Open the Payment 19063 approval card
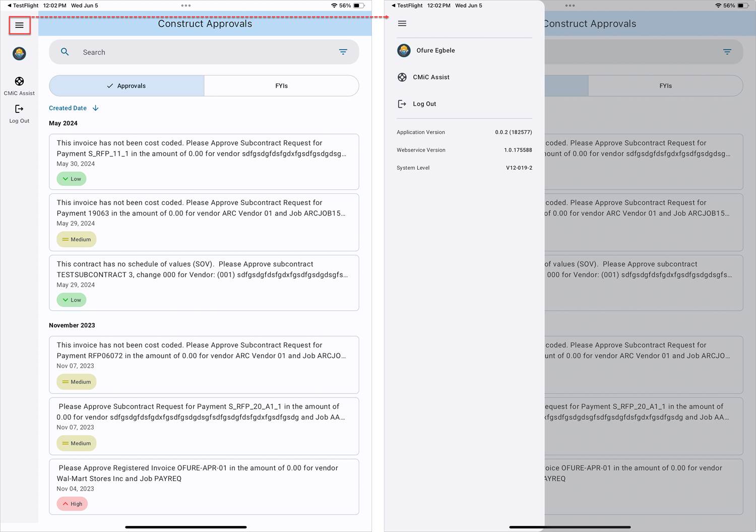756x532 pixels. point(204,222)
